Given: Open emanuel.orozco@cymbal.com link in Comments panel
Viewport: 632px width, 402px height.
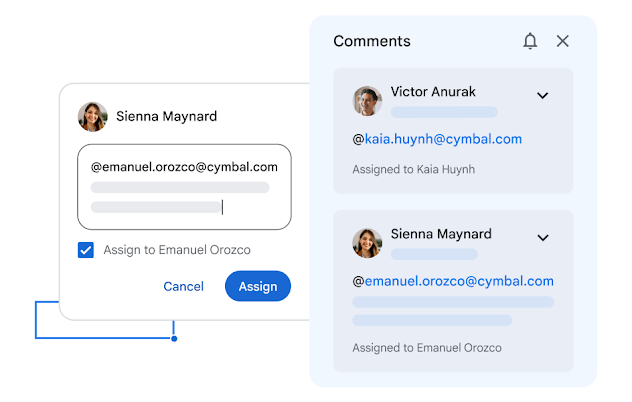Looking at the screenshot, I should coord(459,281).
